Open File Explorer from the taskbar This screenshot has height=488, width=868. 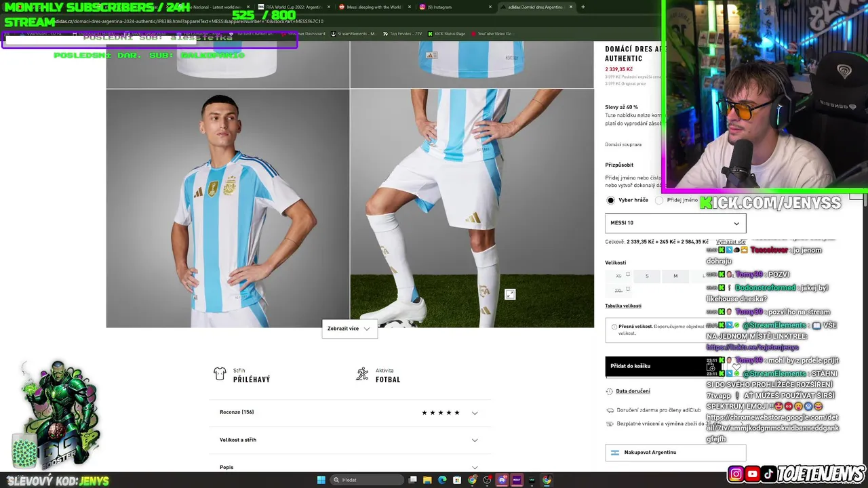point(427,480)
